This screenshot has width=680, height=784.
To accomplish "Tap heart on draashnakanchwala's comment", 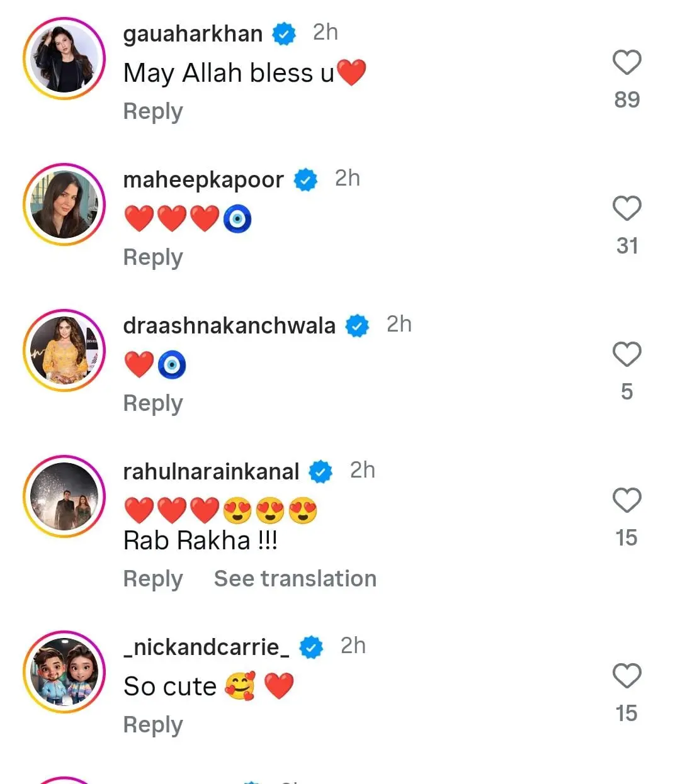I will pyautogui.click(x=626, y=354).
